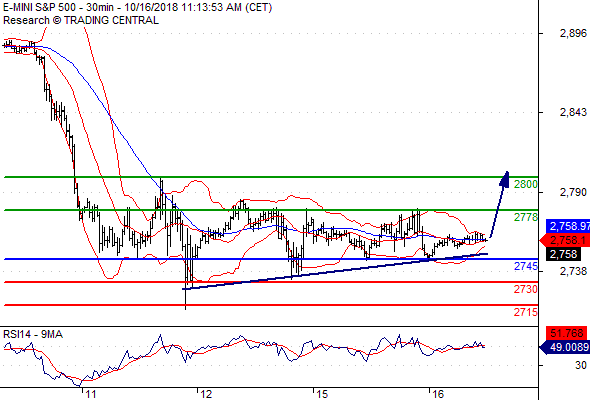Select the date marker 11 on time axis

point(91,394)
